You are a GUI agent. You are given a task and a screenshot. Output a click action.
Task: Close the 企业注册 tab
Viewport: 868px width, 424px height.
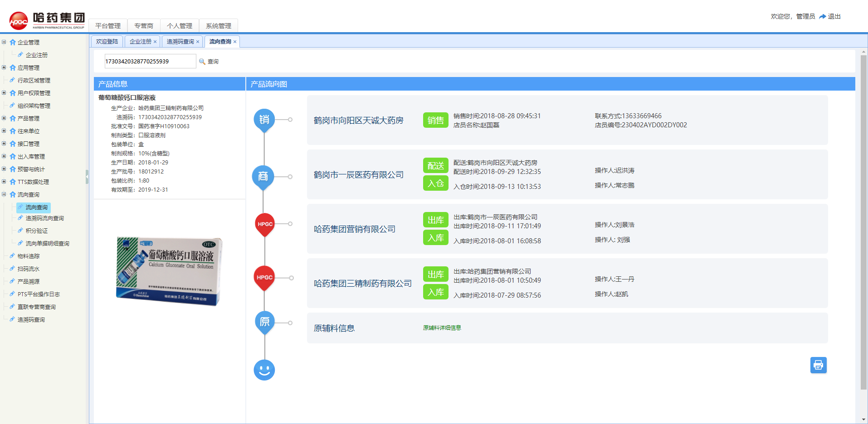(x=155, y=42)
